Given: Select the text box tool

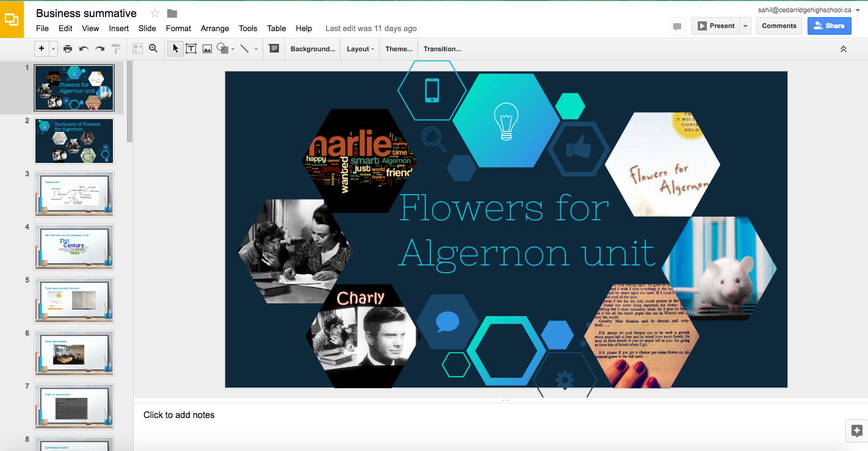Looking at the screenshot, I should [x=191, y=49].
